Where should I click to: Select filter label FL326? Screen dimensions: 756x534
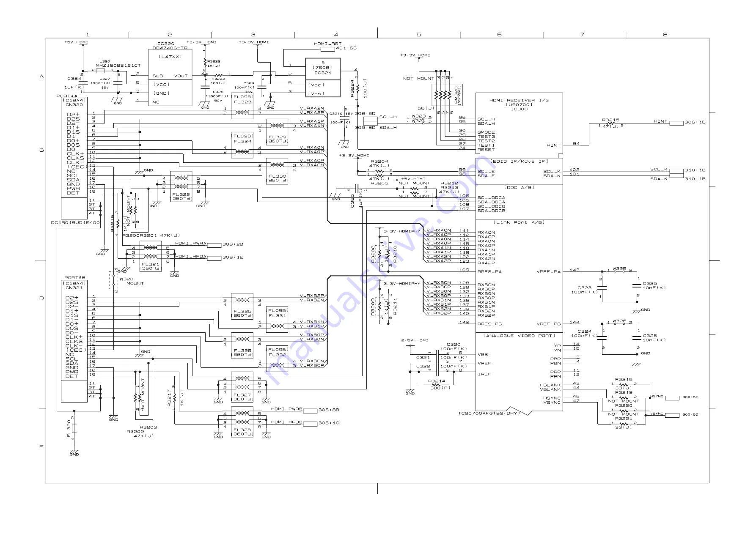tap(242, 351)
